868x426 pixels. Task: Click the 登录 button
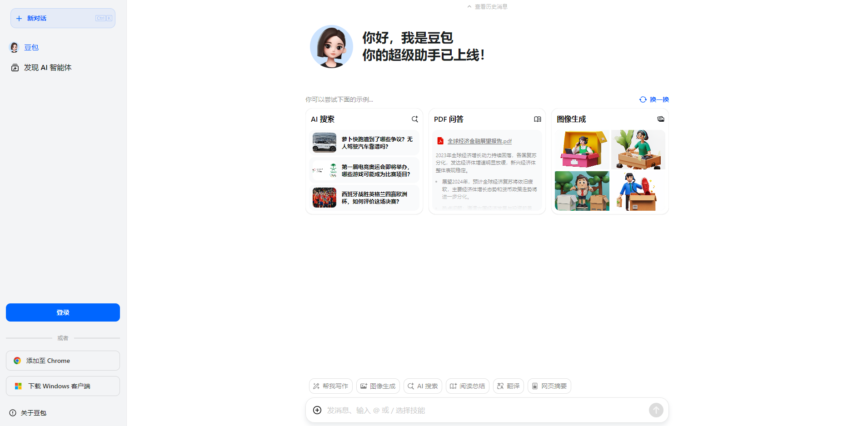[x=63, y=312]
